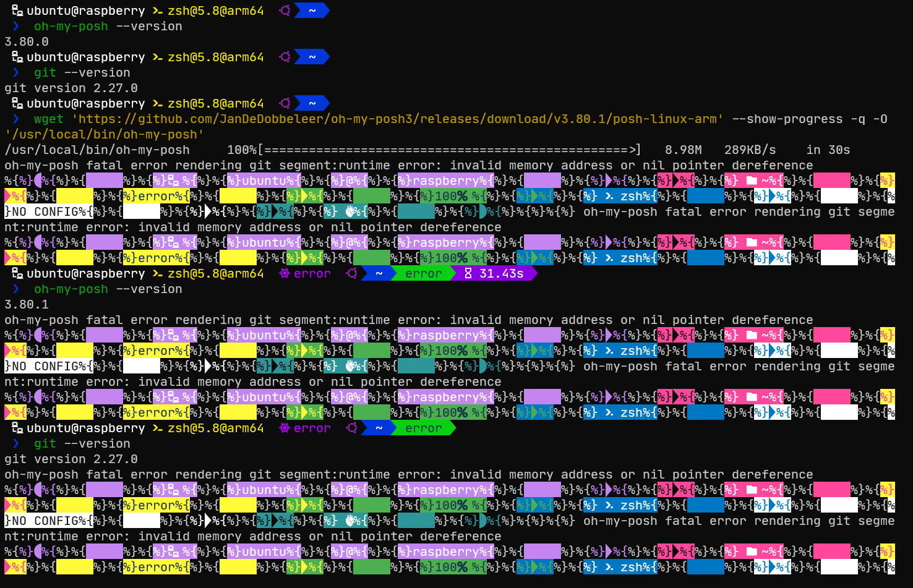
Task: Select the version output text 3.80.1
Action: (x=25, y=304)
